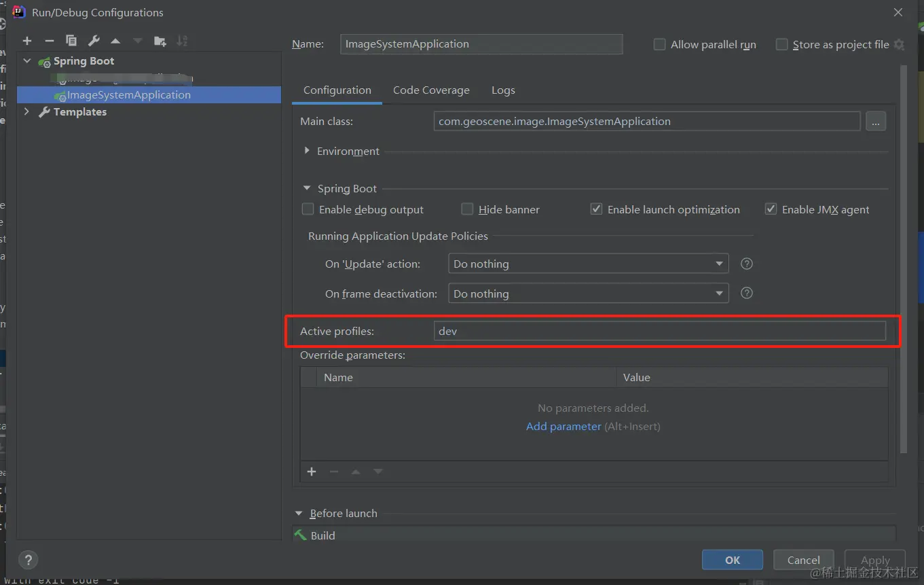Open the On frame deactivation dropdown
This screenshot has width=924, height=585.
588,294
